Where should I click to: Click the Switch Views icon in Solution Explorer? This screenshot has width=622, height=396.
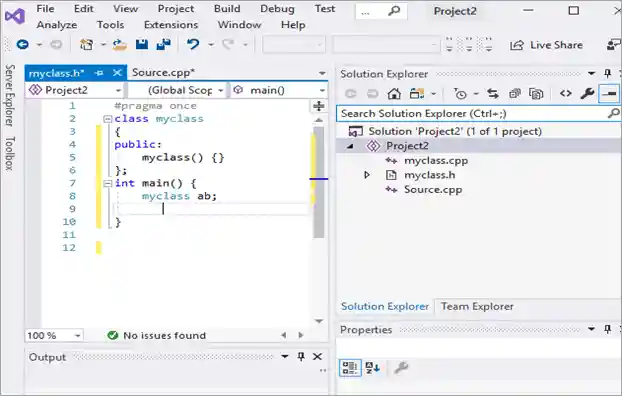(417, 94)
